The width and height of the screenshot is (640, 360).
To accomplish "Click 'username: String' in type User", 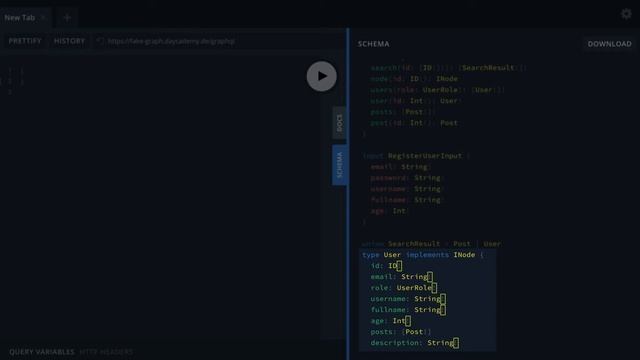I will [x=408, y=299].
